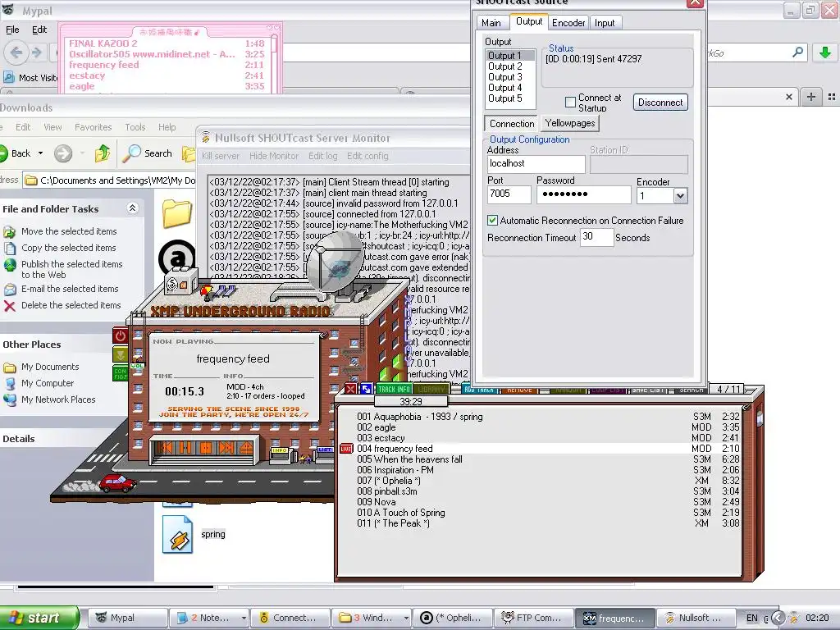Open the Back history dropdown arrow in Explorer
Image resolution: width=840 pixels, height=630 pixels.
[x=41, y=153]
